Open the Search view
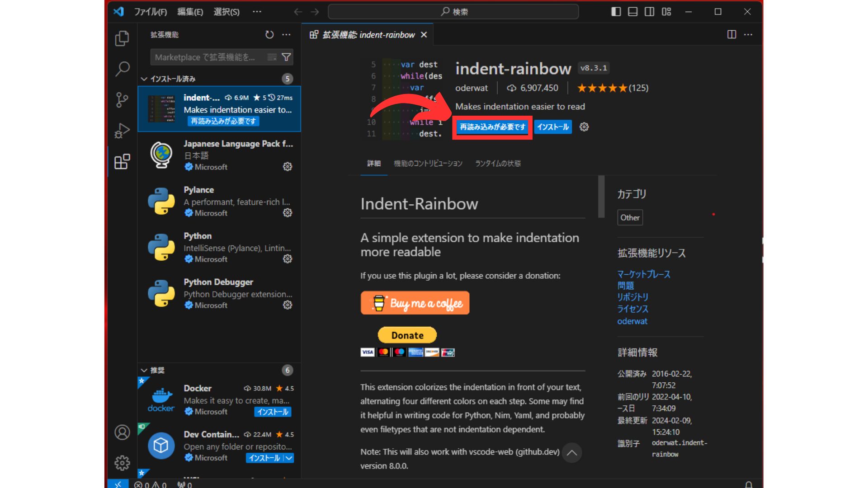This screenshot has width=868, height=488. pos(122,69)
